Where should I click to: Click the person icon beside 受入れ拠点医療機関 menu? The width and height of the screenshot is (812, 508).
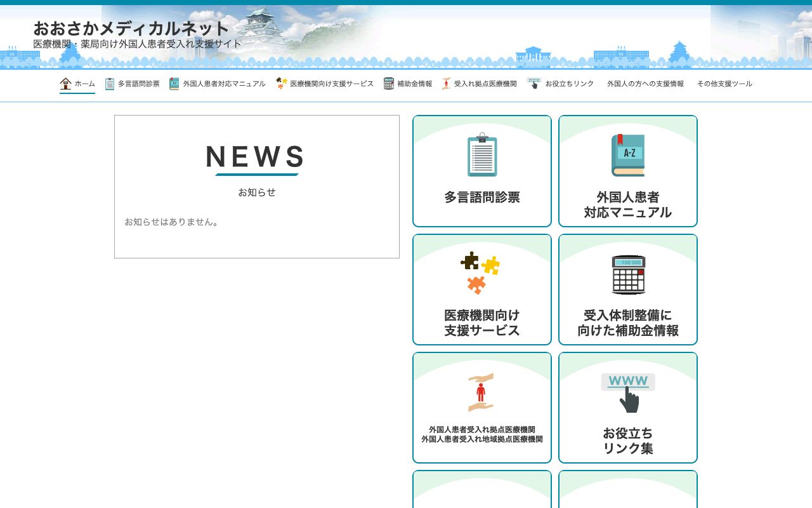click(x=445, y=83)
